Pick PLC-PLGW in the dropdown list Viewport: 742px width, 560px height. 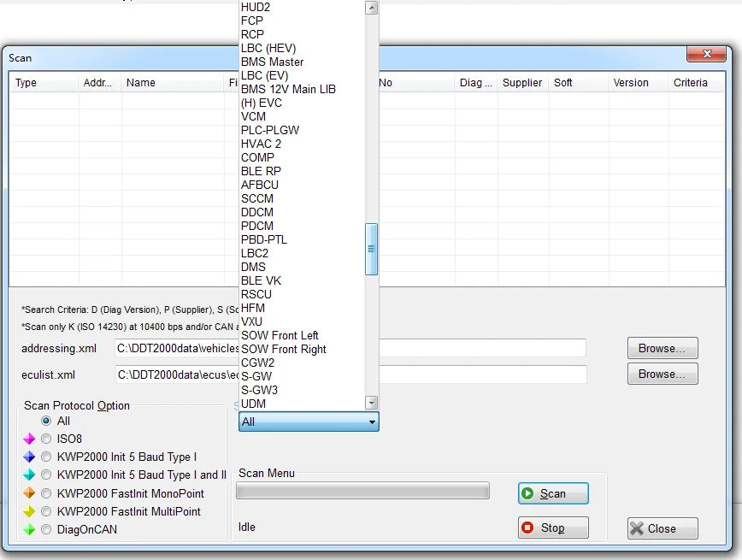click(x=302, y=130)
